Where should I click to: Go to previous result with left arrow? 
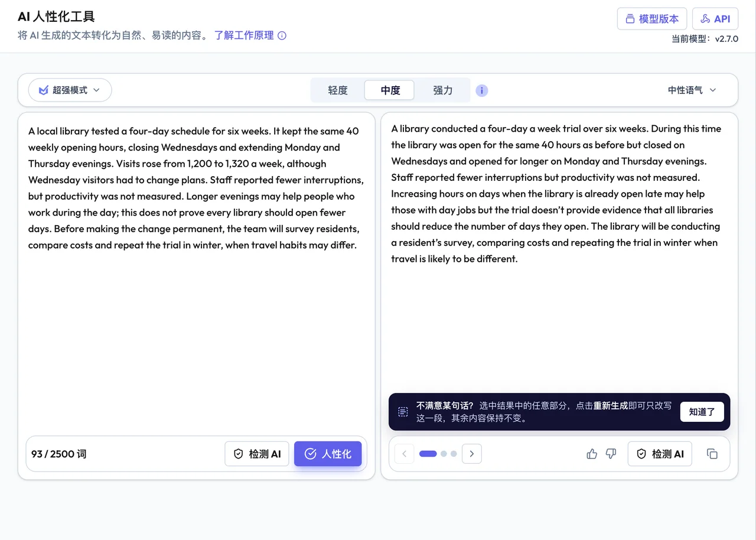(x=405, y=454)
